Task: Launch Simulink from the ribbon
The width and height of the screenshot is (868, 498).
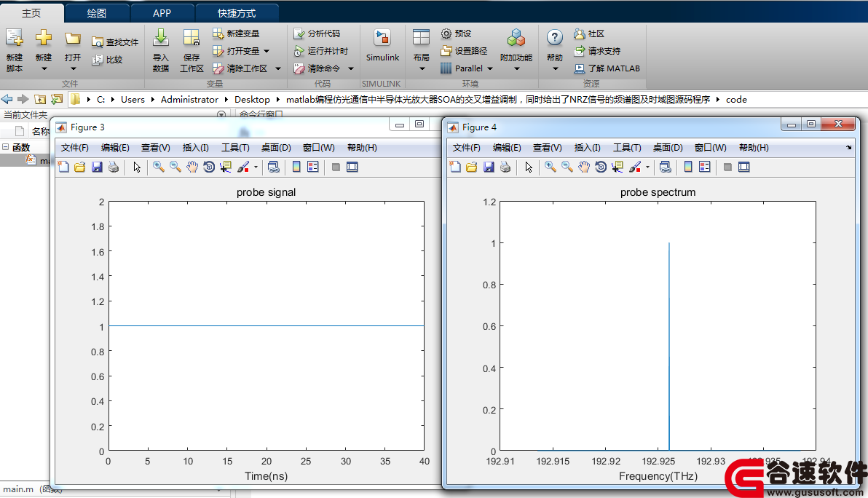Action: point(382,45)
